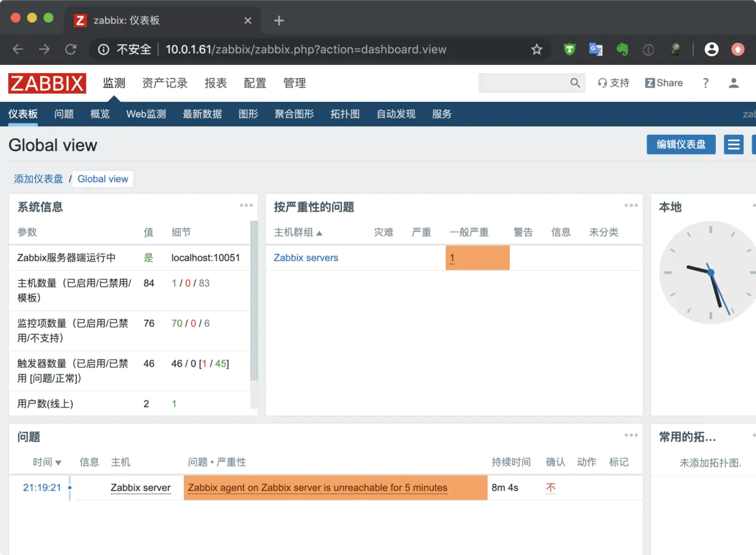
Task: Open the user profile icon in Zabbix
Action: coord(733,83)
